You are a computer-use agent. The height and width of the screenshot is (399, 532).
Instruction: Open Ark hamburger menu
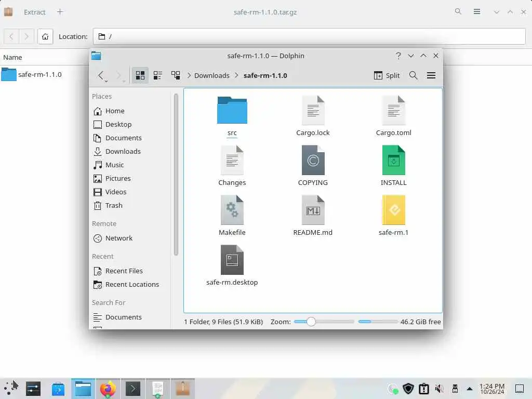477,12
